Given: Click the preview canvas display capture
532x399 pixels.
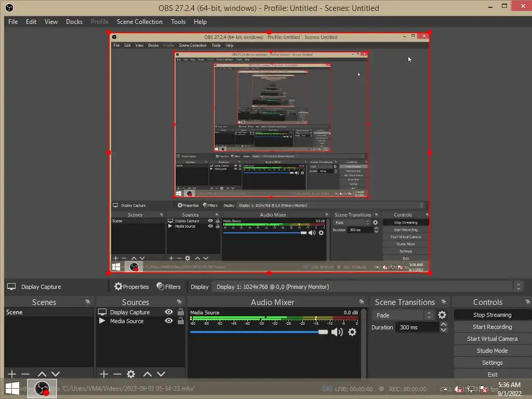Looking at the screenshot, I should [x=270, y=153].
